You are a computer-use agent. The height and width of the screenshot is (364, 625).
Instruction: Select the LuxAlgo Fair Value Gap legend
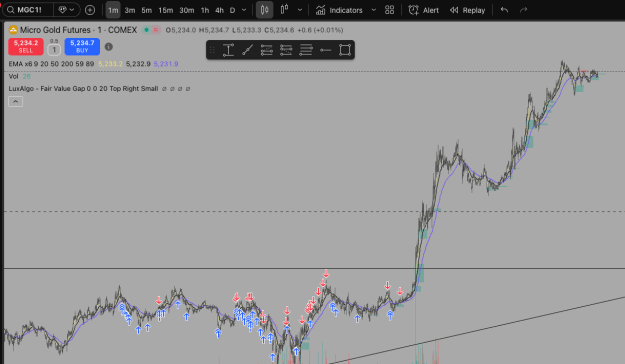[83, 89]
